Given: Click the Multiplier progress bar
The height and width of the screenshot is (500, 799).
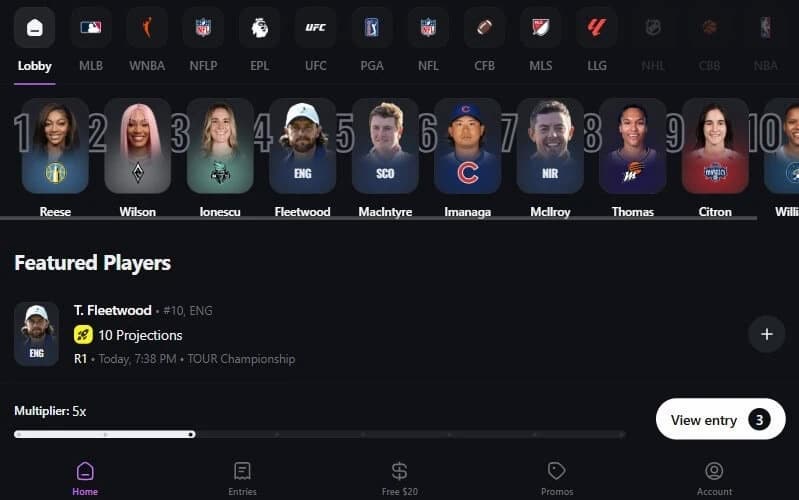Looking at the screenshot, I should point(319,434).
